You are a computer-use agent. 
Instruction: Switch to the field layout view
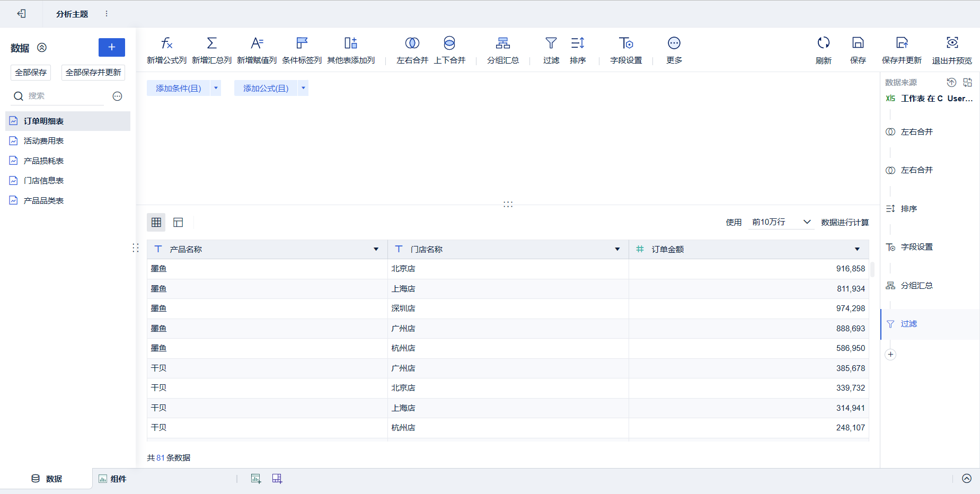(x=178, y=223)
